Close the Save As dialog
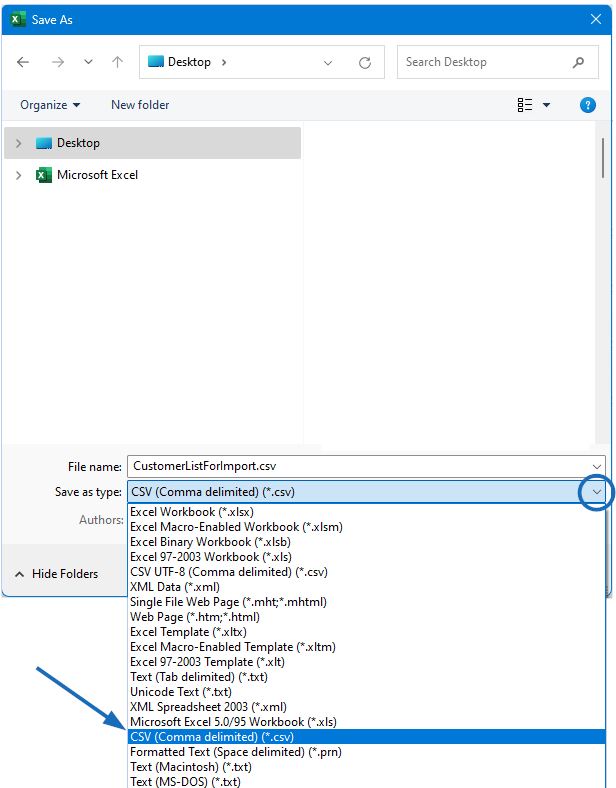 pyautogui.click(x=596, y=19)
